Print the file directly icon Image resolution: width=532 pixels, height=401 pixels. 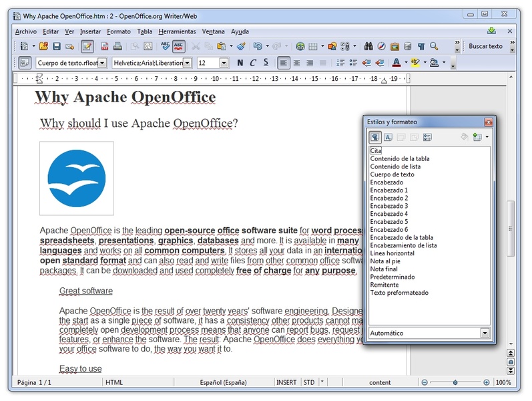click(x=117, y=46)
